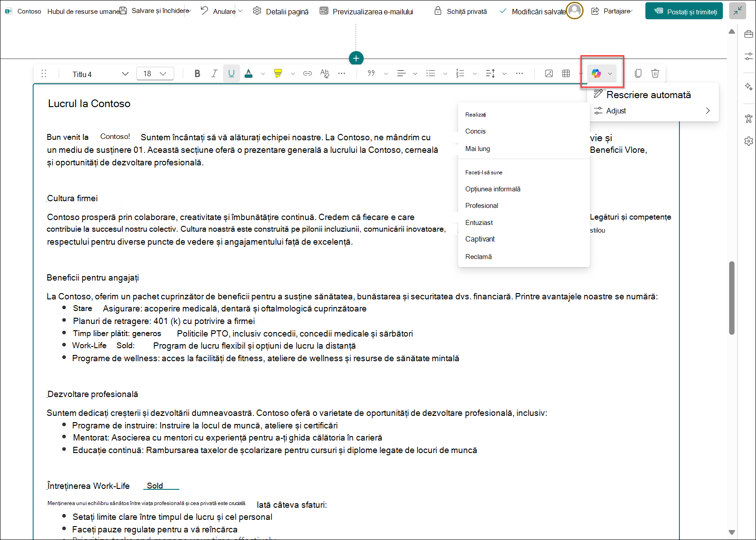Apply pull quote style
This screenshot has height=540, width=756.
[x=371, y=73]
